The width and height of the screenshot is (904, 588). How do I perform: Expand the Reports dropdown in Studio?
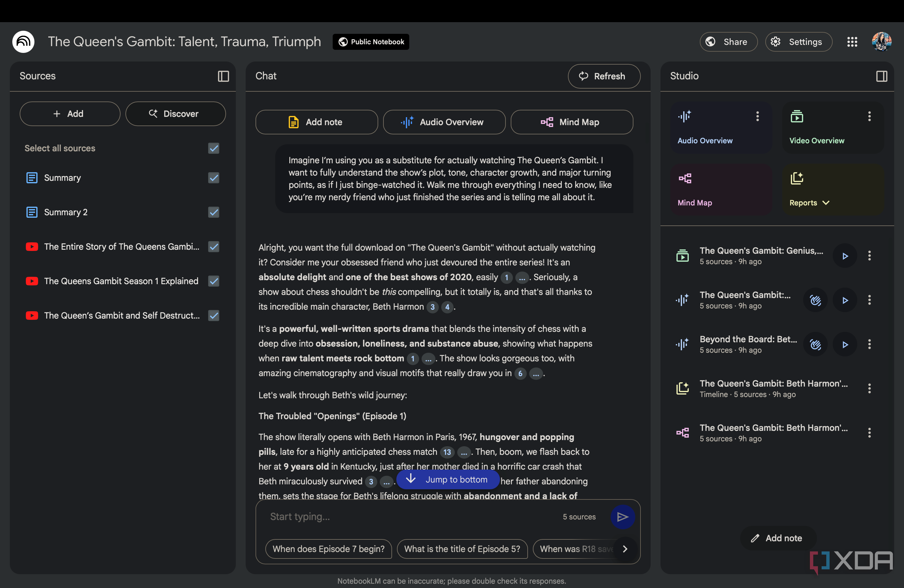pyautogui.click(x=809, y=203)
